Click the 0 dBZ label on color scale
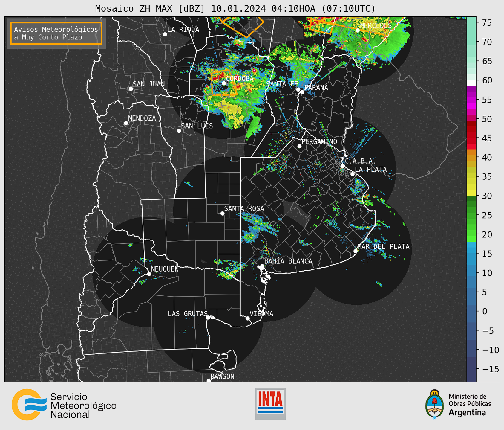 point(485,311)
